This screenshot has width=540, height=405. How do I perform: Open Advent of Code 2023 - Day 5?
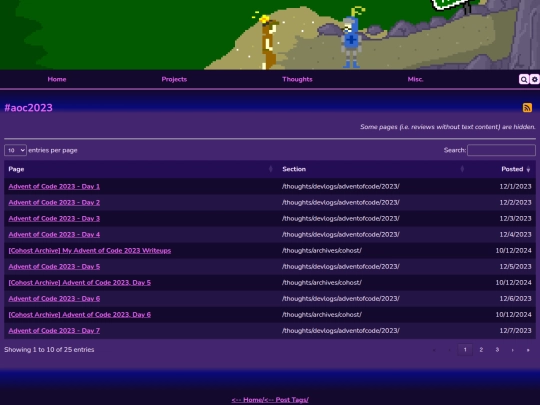(x=54, y=267)
